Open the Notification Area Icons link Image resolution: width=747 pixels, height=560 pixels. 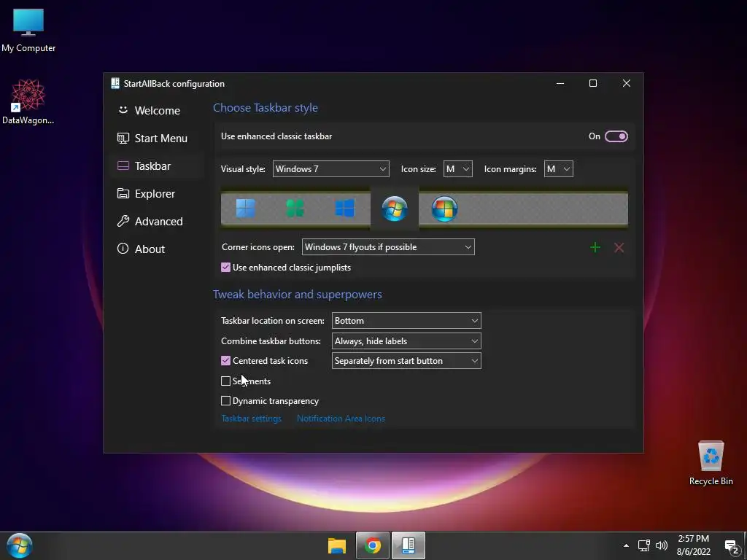[341, 419]
